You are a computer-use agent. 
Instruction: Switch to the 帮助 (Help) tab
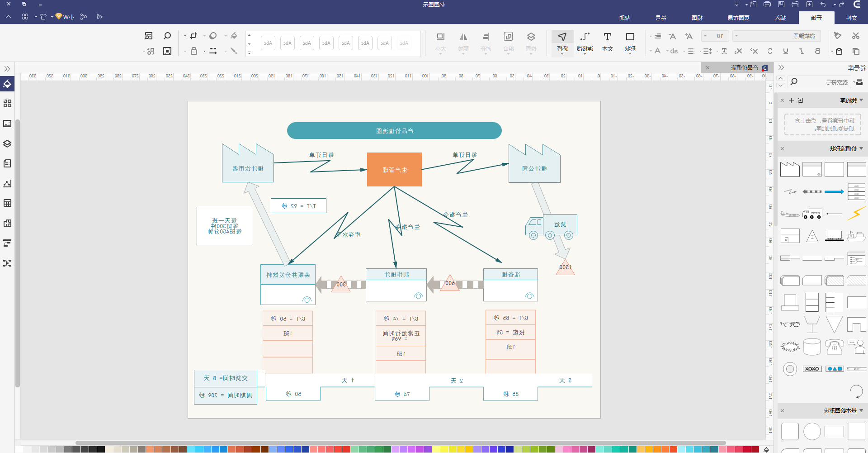pos(625,18)
